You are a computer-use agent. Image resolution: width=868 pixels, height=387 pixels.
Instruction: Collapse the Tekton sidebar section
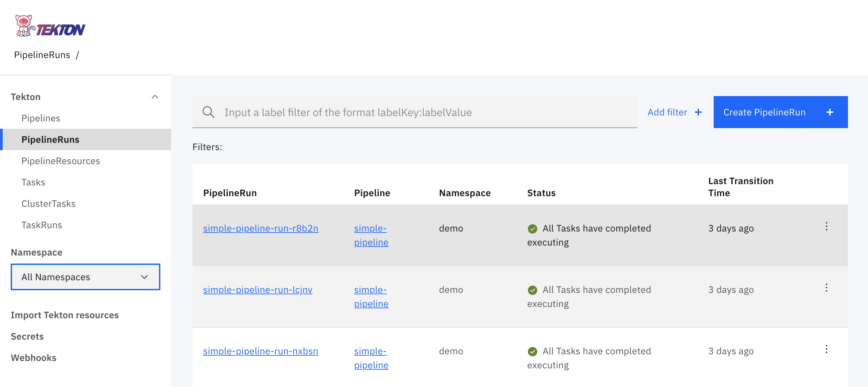coord(155,96)
